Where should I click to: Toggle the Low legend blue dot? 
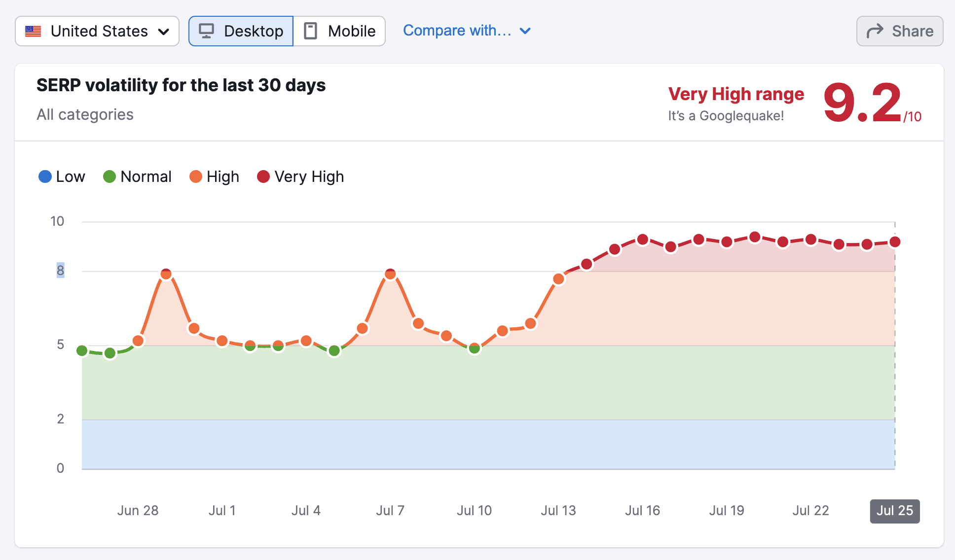coord(45,176)
